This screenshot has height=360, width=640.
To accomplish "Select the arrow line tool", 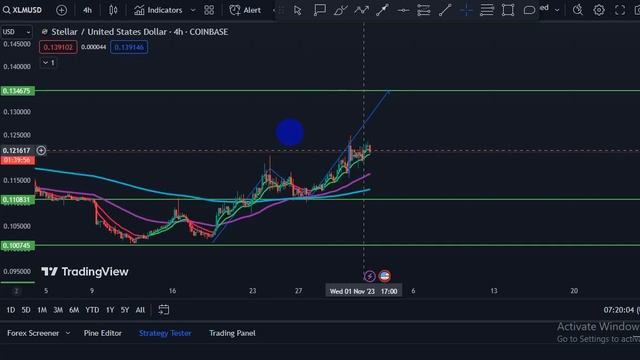I will pos(382,10).
